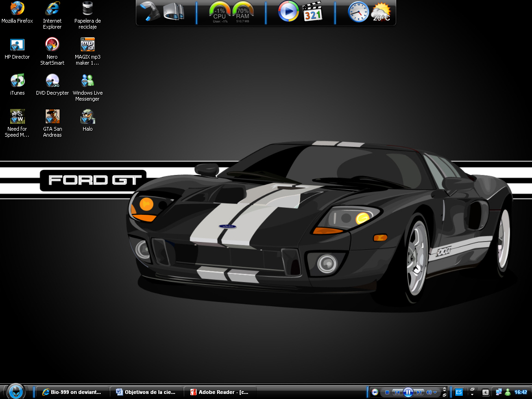This screenshot has height=399, width=532.
Task: Launch Internet Explorer desktop icon
Action: point(52,16)
